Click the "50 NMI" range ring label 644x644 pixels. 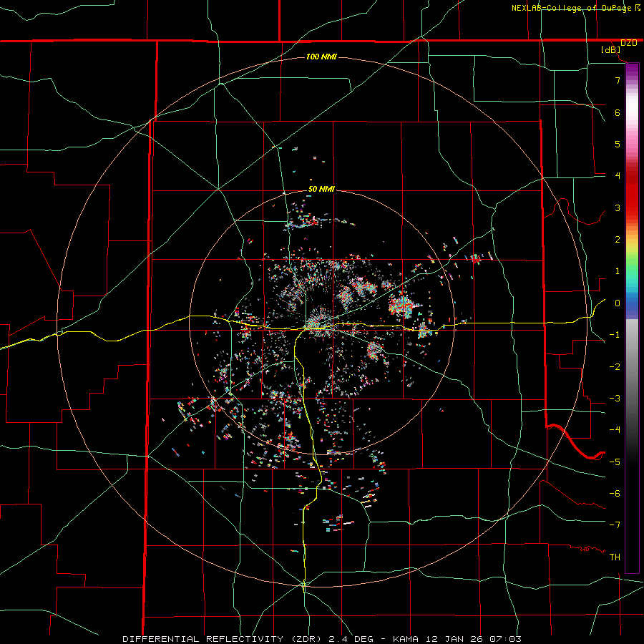pyautogui.click(x=321, y=190)
